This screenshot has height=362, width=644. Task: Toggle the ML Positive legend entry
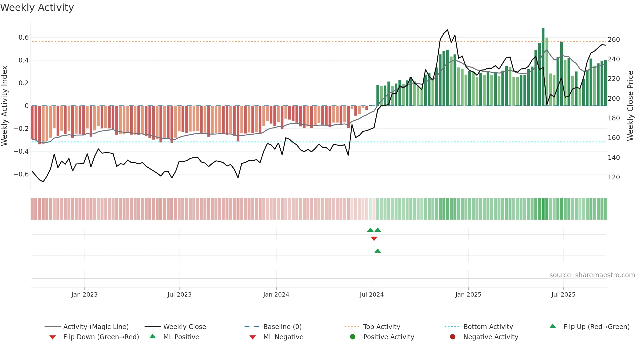174,337
